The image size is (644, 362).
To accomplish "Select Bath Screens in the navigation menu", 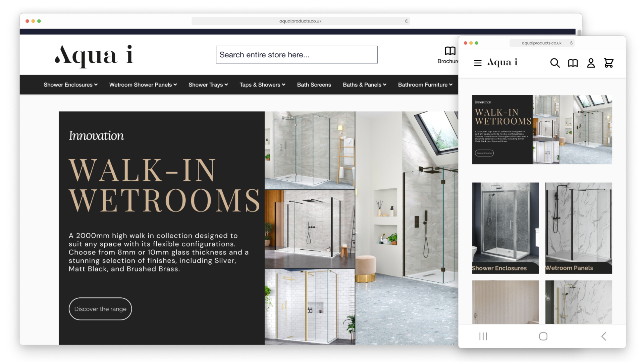I will (x=314, y=85).
